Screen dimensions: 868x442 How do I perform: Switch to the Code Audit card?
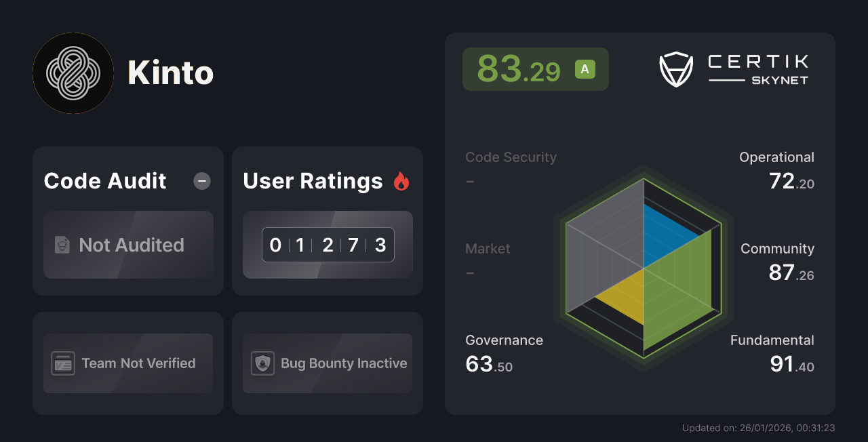[104, 180]
